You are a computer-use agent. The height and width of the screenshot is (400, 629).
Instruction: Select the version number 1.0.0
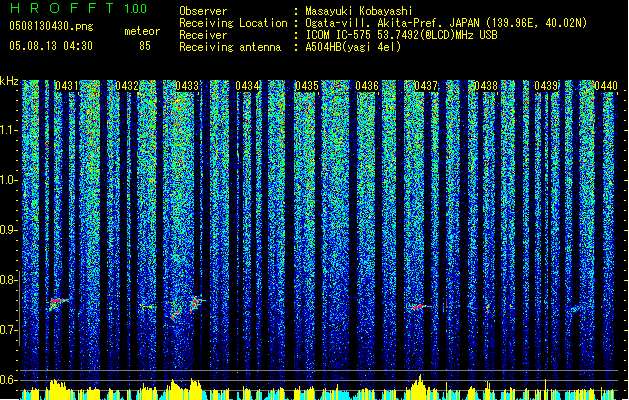[x=136, y=9]
